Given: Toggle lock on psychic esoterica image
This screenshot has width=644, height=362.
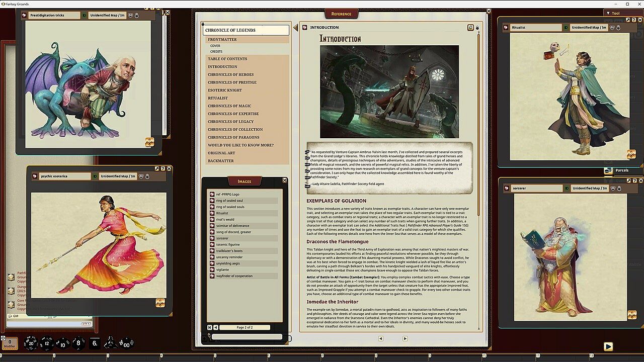Looking at the screenshot, I should pos(147,176).
